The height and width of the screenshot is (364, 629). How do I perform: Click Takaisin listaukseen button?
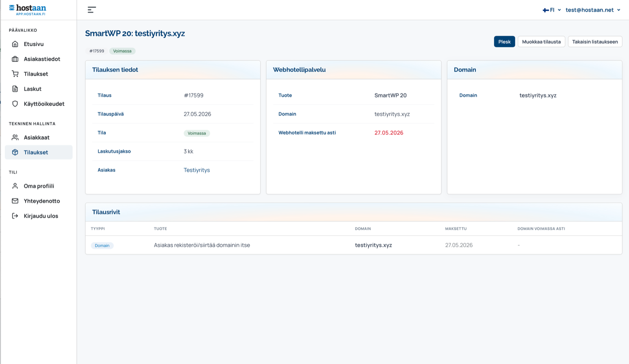595,42
